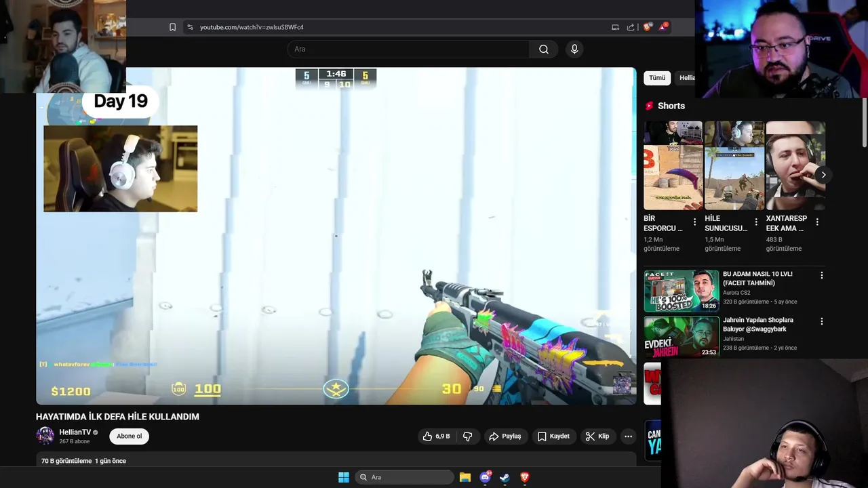Show next Shorts with right chevron

click(x=823, y=175)
